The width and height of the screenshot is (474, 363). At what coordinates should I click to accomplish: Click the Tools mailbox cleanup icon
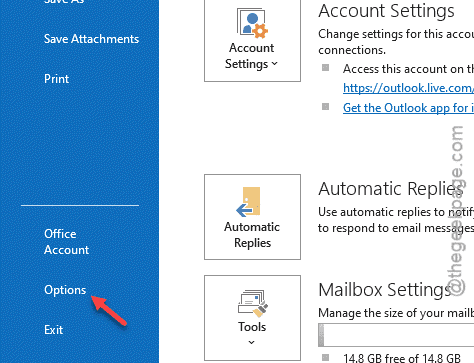coord(253,303)
